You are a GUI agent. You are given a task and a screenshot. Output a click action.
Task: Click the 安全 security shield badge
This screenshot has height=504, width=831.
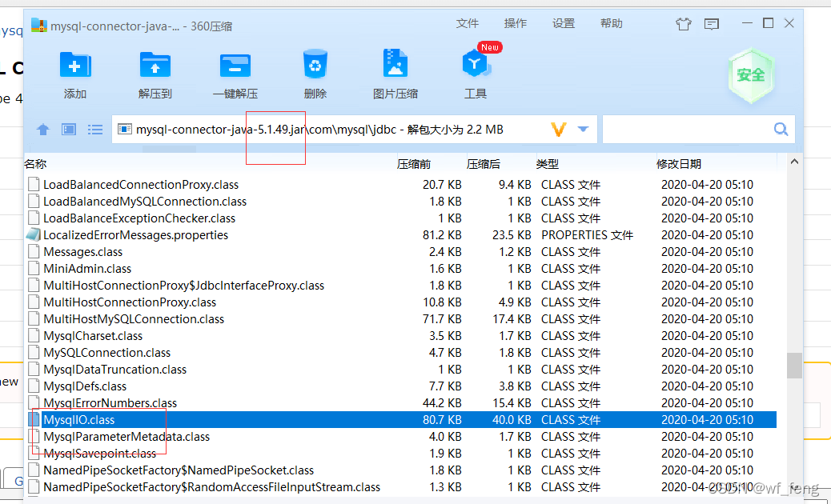(x=751, y=74)
